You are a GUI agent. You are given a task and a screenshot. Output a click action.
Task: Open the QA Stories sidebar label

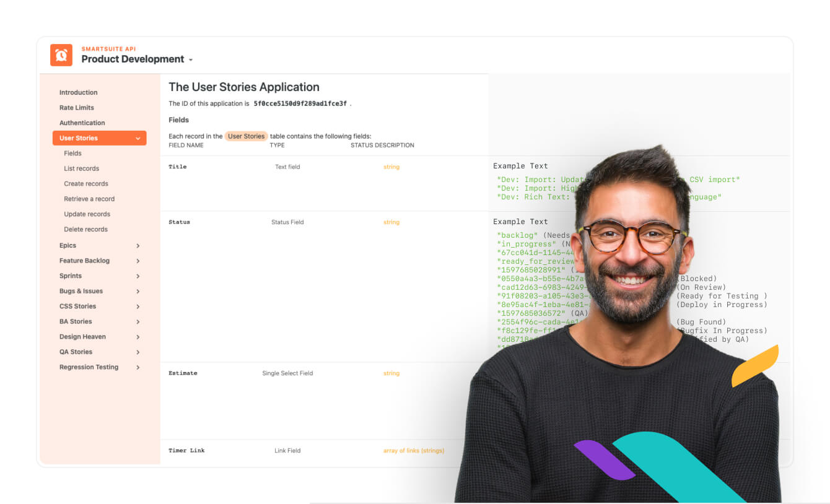coord(76,352)
